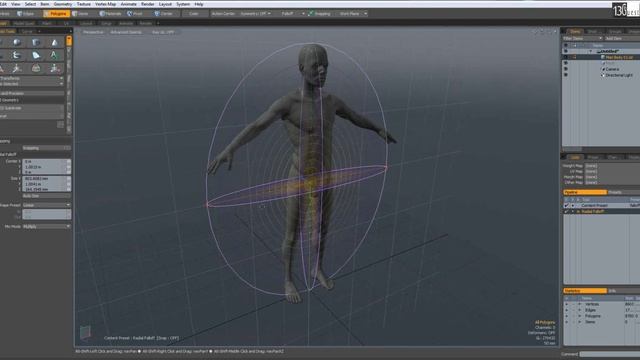The height and width of the screenshot is (360, 640).
Task: Open the Mix Mode Multiply dropdown
Action: [x=46, y=226]
